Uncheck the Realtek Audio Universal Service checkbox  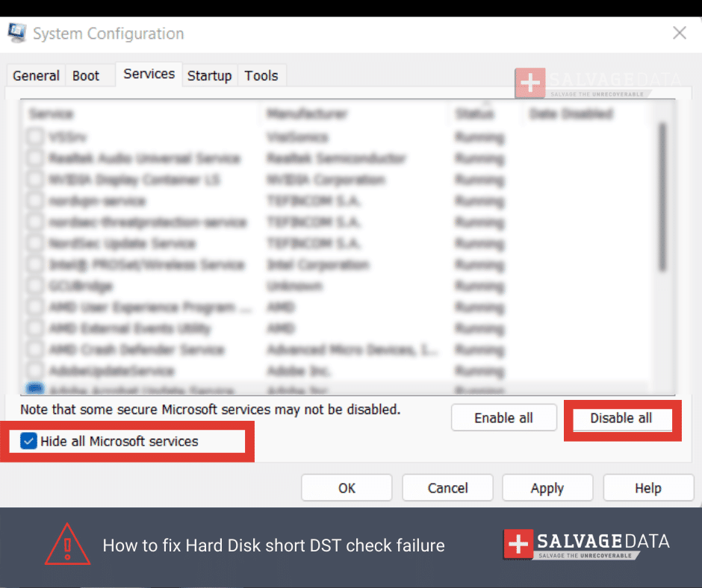tap(35, 158)
